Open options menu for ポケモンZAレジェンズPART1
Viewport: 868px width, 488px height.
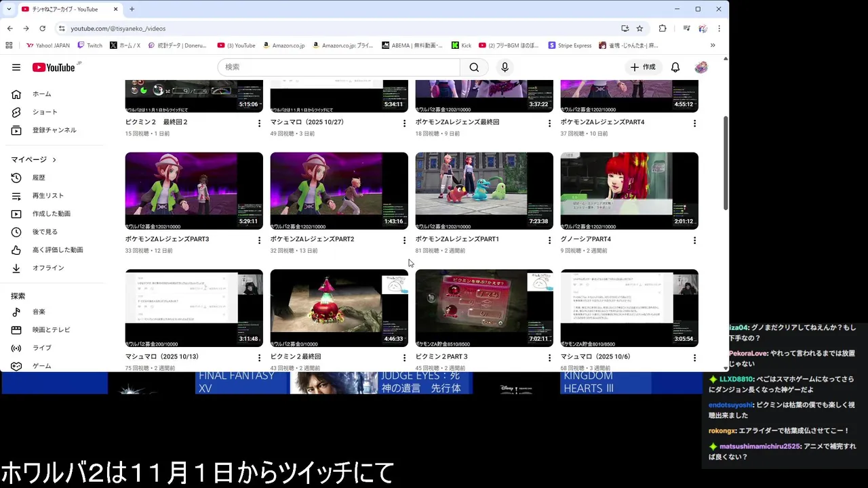coord(549,241)
